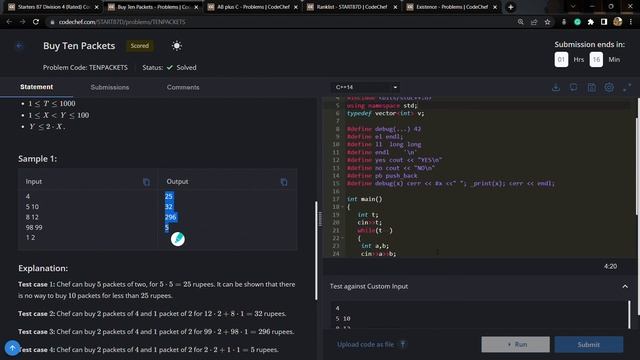Image resolution: width=640 pixels, height=360 pixels.
Task: Fold the code block at line 22
Action: [342, 238]
